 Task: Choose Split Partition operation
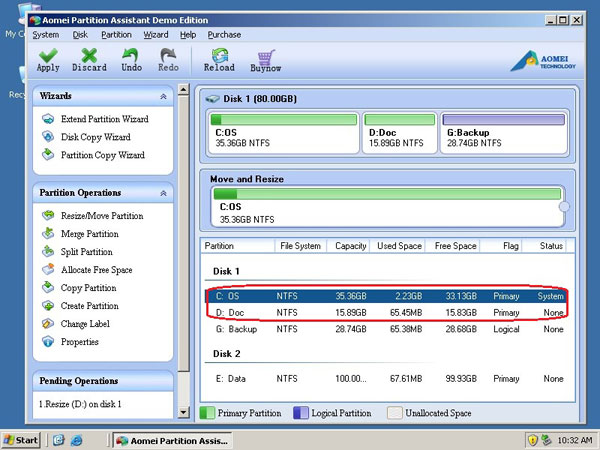coord(86,251)
